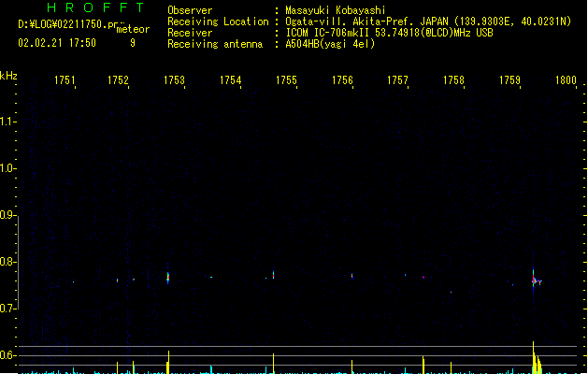Click the tallest yellow power spike after 1759
588x374 pixels.
pyautogui.click(x=533, y=357)
